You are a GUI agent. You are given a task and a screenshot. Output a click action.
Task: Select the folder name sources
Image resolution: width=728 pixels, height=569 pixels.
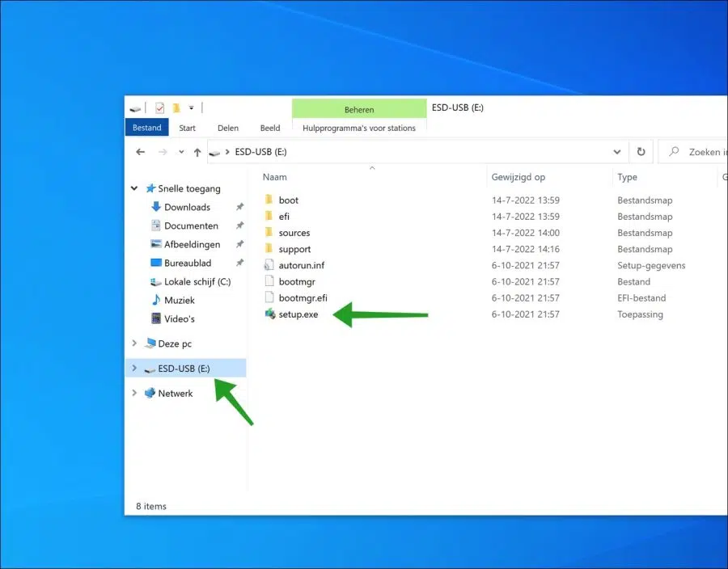pos(294,233)
